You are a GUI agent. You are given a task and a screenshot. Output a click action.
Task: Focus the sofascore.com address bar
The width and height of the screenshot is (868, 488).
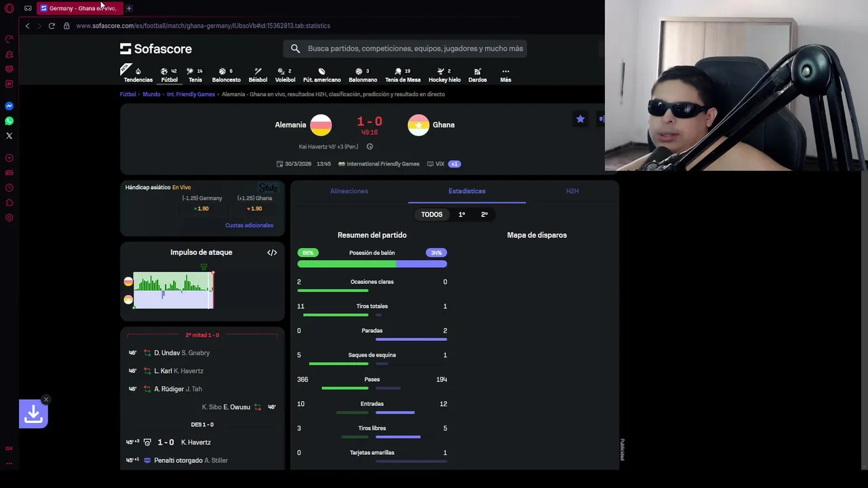click(203, 26)
